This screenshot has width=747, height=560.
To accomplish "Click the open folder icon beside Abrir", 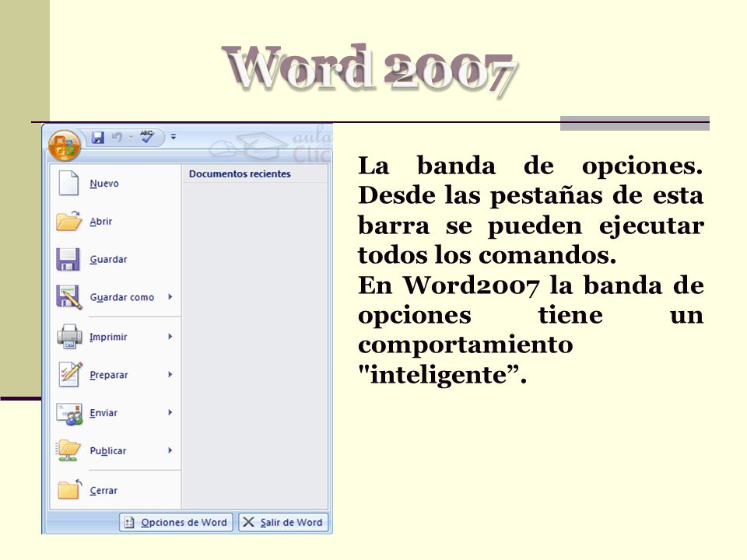I will 68,221.
